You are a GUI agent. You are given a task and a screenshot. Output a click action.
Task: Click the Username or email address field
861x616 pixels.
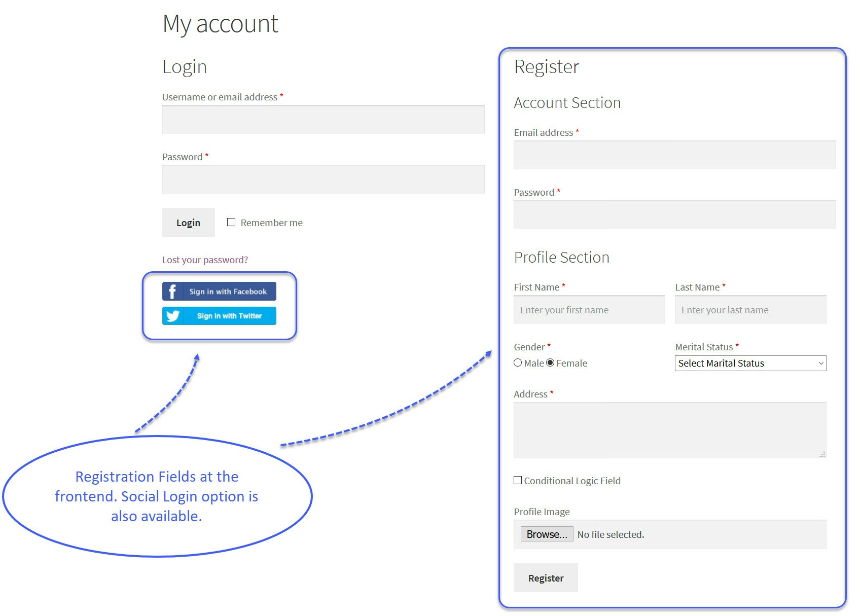click(x=323, y=120)
